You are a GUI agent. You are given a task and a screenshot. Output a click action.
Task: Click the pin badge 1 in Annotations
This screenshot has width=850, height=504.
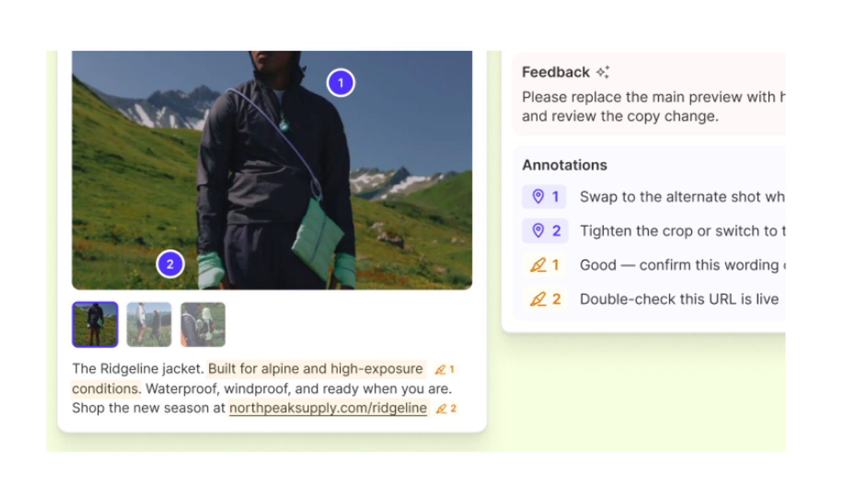click(x=545, y=197)
